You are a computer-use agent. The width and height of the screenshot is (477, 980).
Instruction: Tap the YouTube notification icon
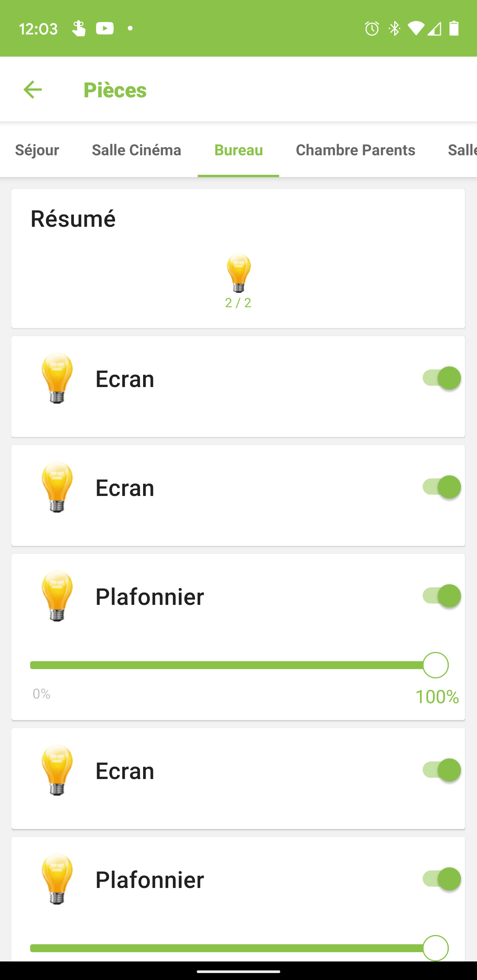105,28
